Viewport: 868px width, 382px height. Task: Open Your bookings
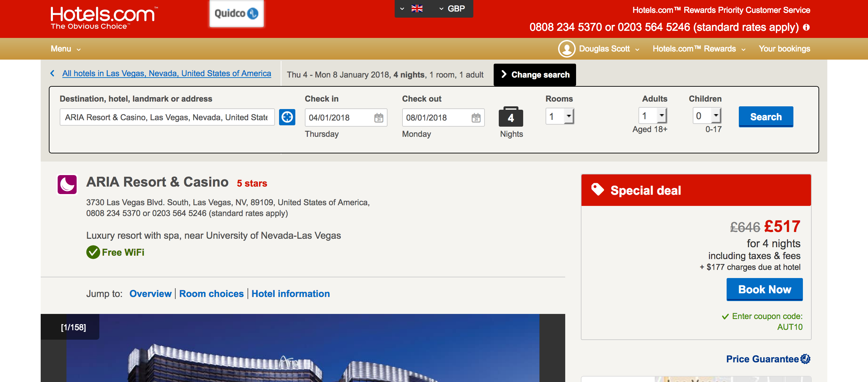point(784,49)
